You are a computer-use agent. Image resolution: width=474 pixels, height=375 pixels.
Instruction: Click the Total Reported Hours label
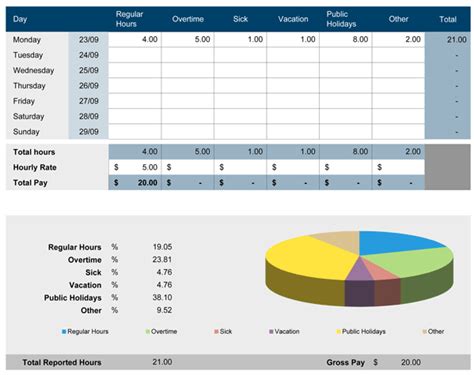point(62,362)
